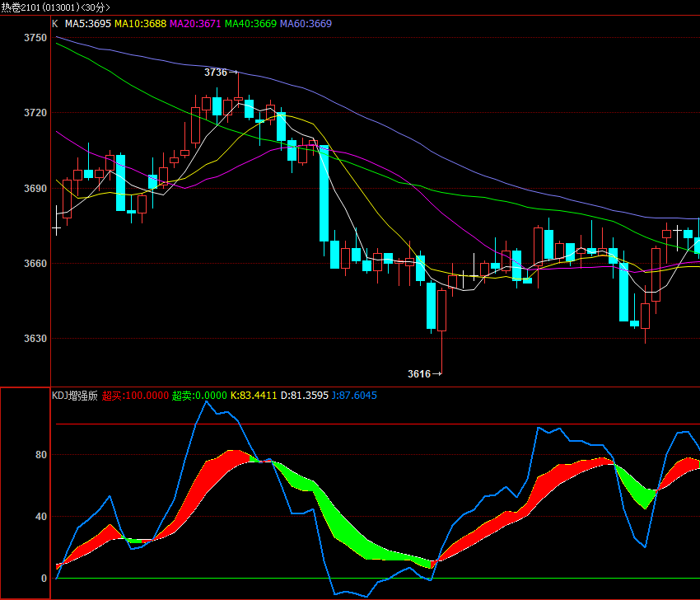Open the KDJ增强版 indicator title
This screenshot has width=700, height=600.
coord(75,396)
